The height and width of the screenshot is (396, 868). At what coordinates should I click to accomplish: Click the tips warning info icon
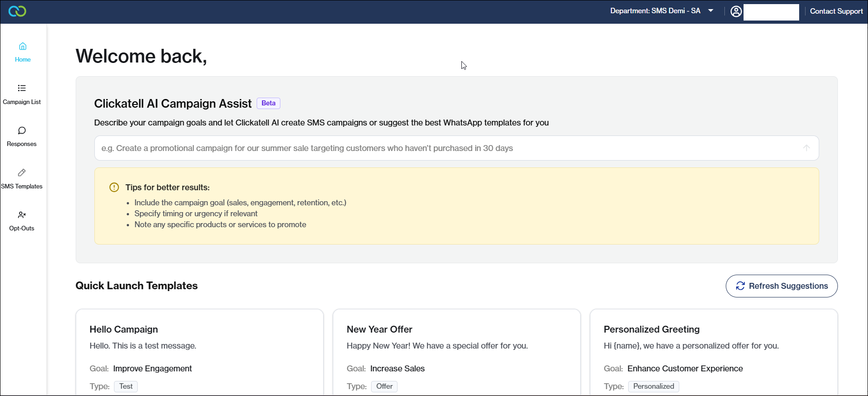click(114, 188)
